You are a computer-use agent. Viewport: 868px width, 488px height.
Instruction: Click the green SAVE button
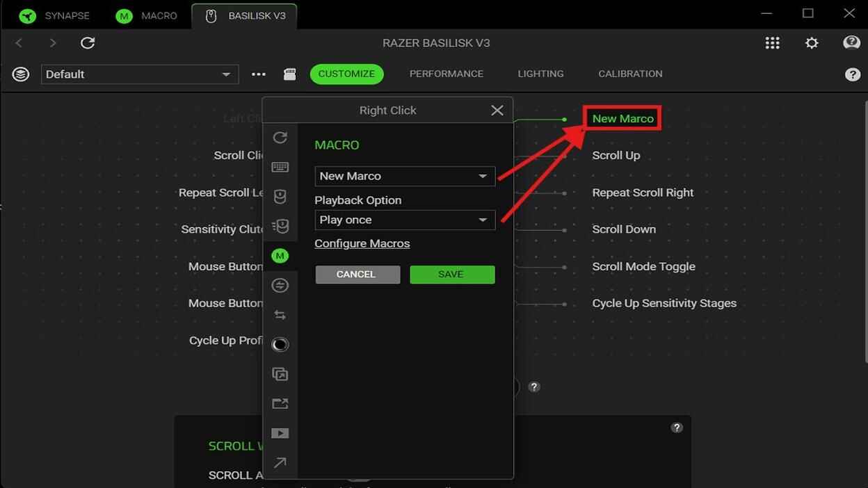tap(452, 275)
